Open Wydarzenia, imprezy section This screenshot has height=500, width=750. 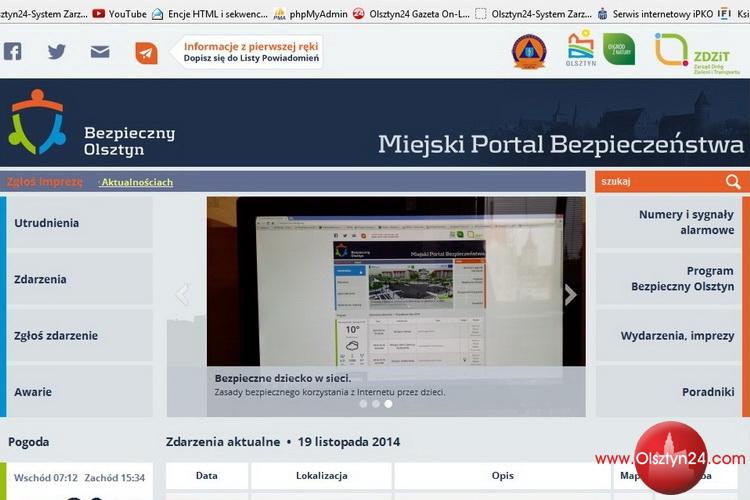(669, 335)
